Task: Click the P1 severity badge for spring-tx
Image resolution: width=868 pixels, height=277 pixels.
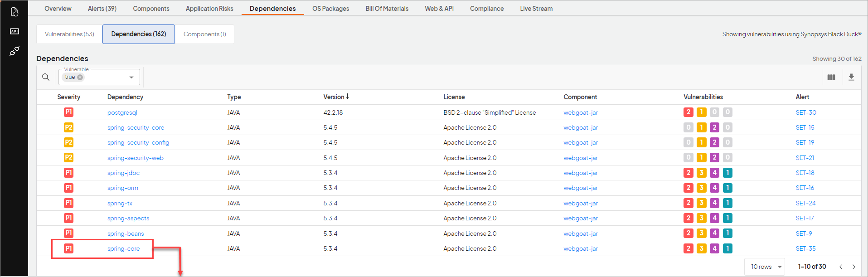Action: pos(68,203)
